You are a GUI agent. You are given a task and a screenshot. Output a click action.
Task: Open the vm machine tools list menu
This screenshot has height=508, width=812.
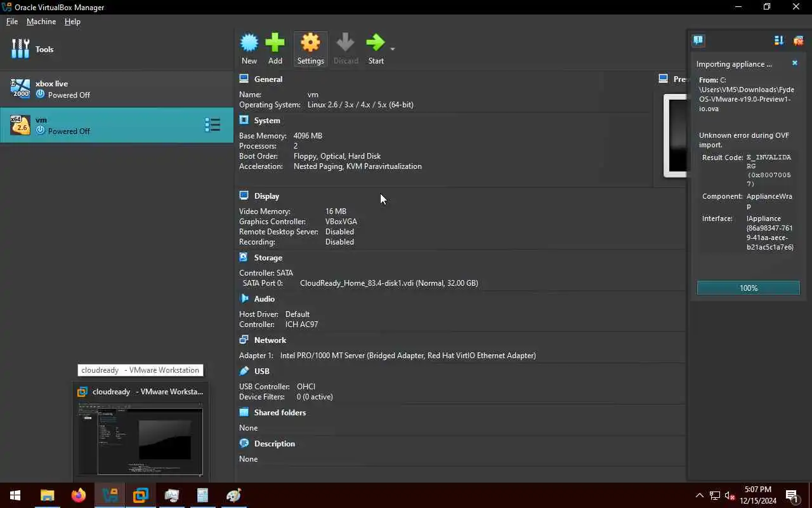click(213, 125)
